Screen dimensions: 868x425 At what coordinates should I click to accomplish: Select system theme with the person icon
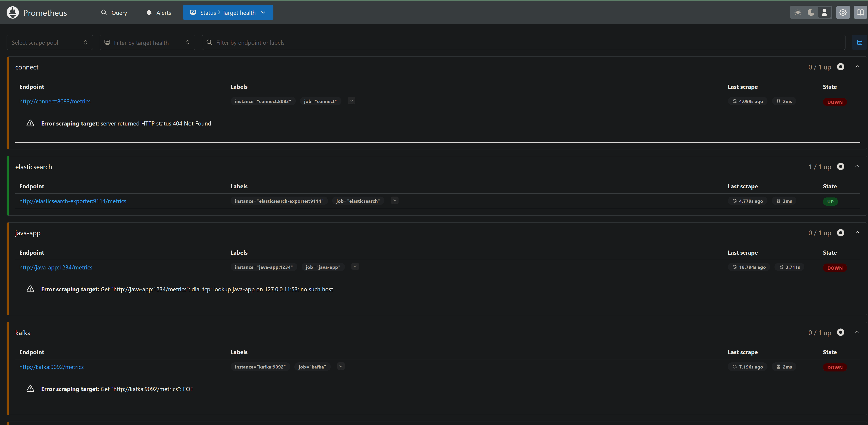pyautogui.click(x=824, y=12)
